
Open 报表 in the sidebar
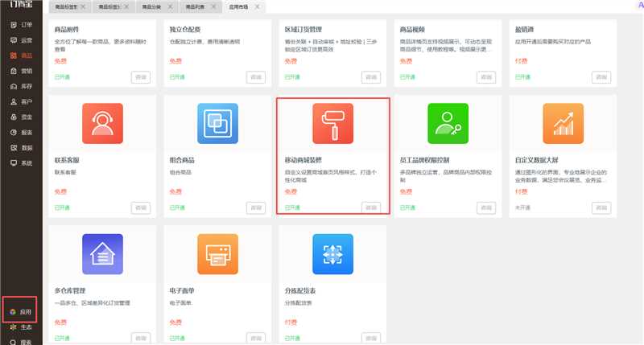pos(21,133)
